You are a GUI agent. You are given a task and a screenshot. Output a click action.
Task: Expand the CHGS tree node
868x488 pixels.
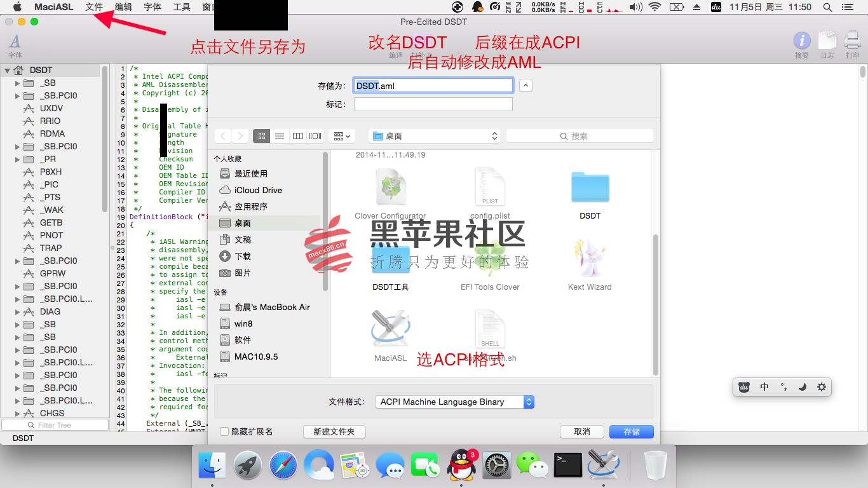point(17,413)
